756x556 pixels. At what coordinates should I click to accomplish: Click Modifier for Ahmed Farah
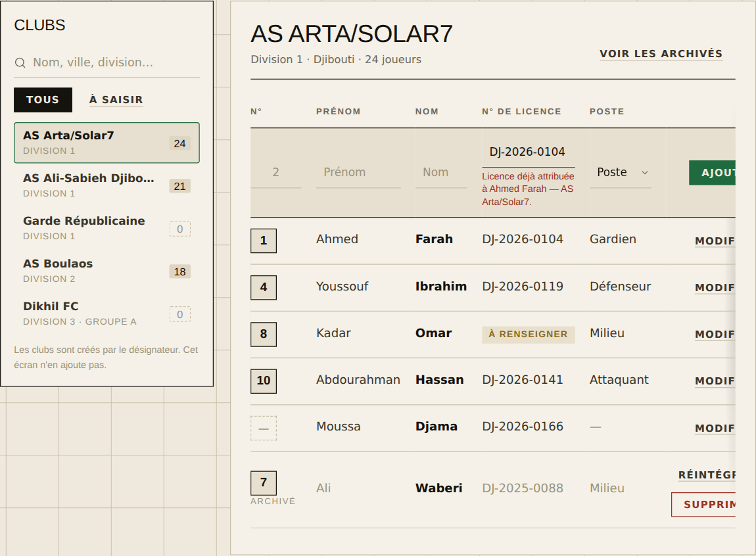715,241
